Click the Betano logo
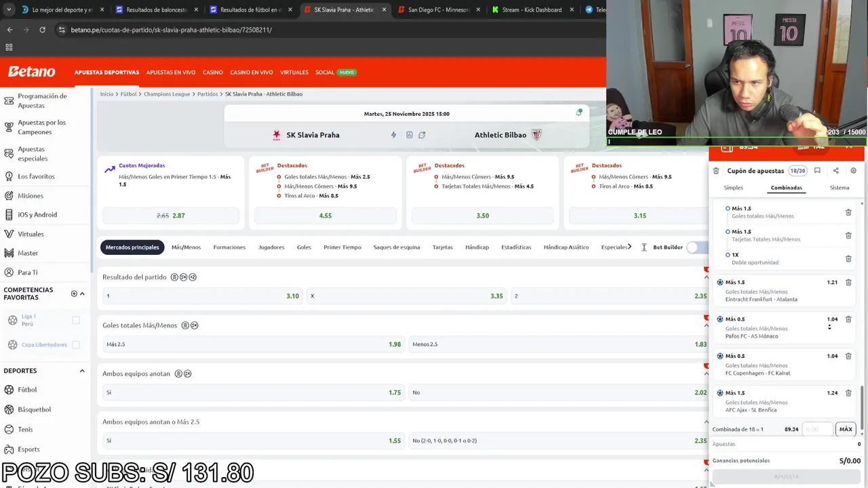The height and width of the screenshot is (488, 868). click(x=31, y=72)
